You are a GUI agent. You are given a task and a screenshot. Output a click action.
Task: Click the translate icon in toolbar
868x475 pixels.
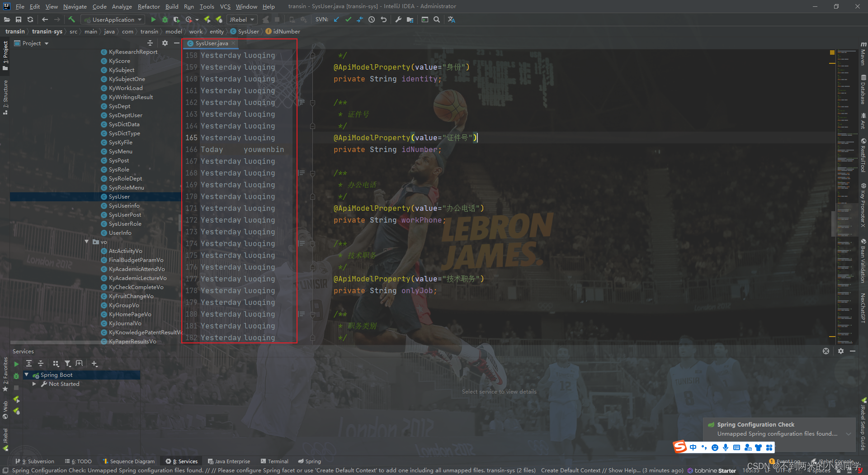click(451, 19)
